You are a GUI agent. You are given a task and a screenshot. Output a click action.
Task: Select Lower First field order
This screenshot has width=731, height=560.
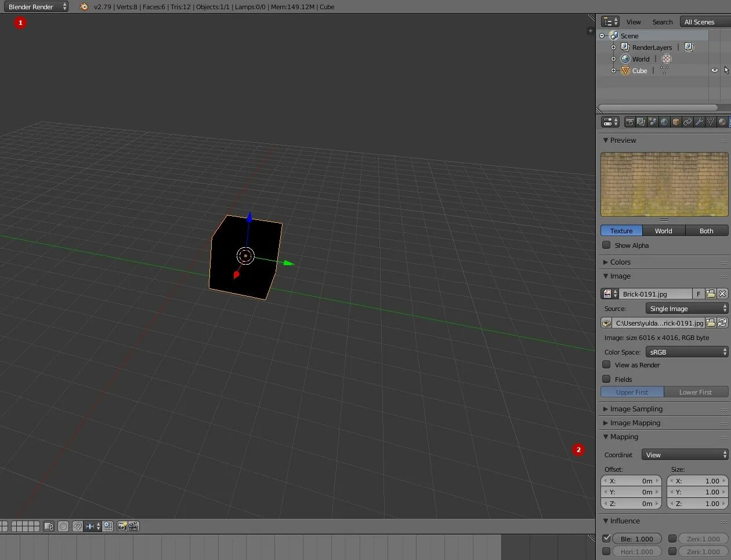pyautogui.click(x=696, y=392)
